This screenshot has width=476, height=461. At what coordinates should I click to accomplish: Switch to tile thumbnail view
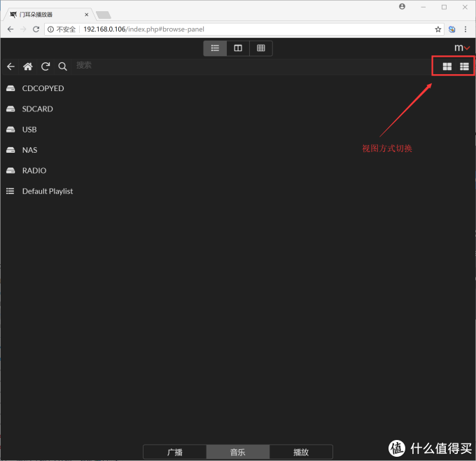(x=447, y=67)
